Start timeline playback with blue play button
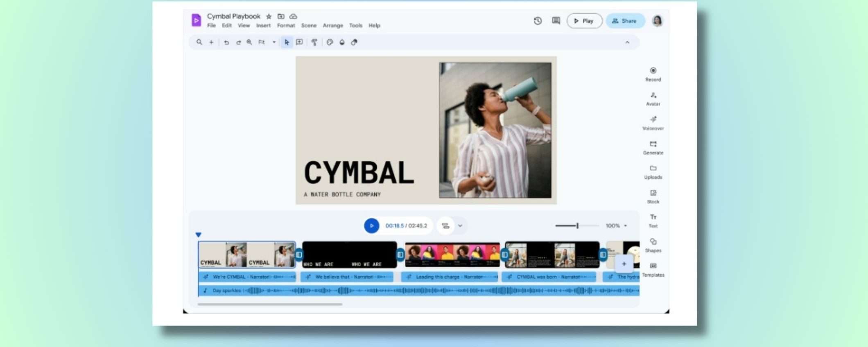 [371, 226]
